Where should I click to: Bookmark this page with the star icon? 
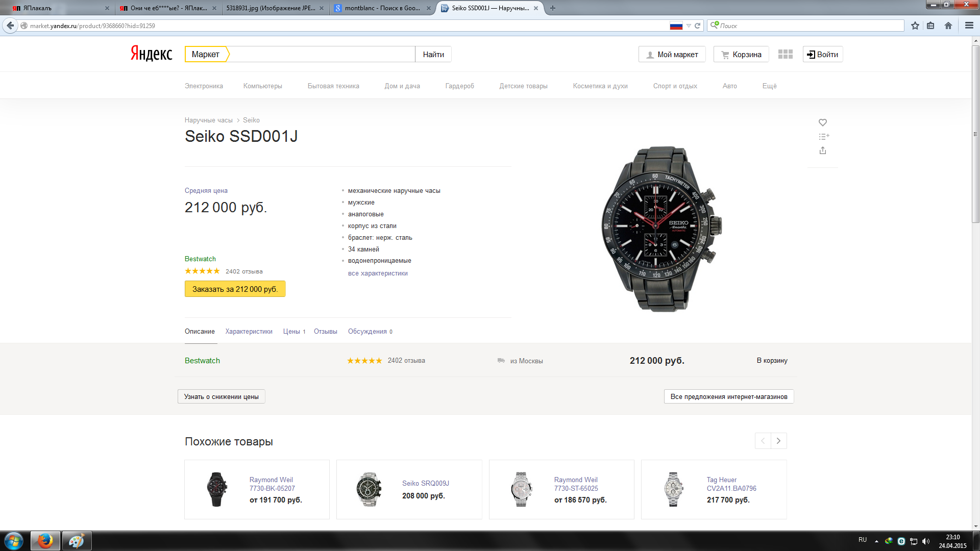click(915, 26)
